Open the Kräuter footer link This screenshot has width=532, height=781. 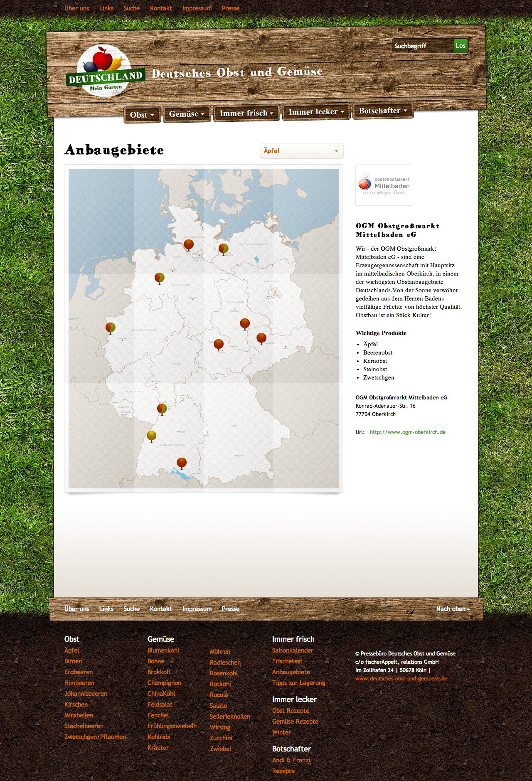(x=158, y=747)
